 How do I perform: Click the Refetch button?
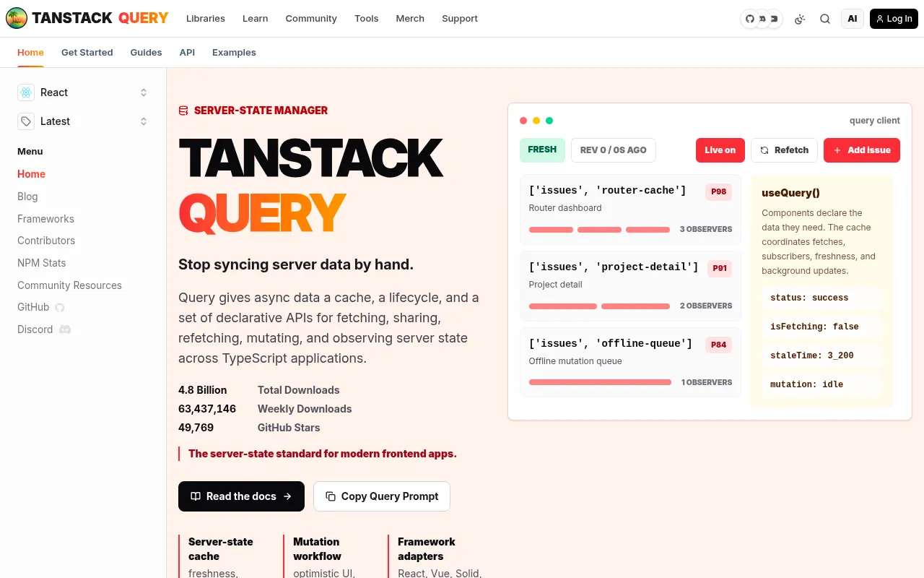(784, 150)
